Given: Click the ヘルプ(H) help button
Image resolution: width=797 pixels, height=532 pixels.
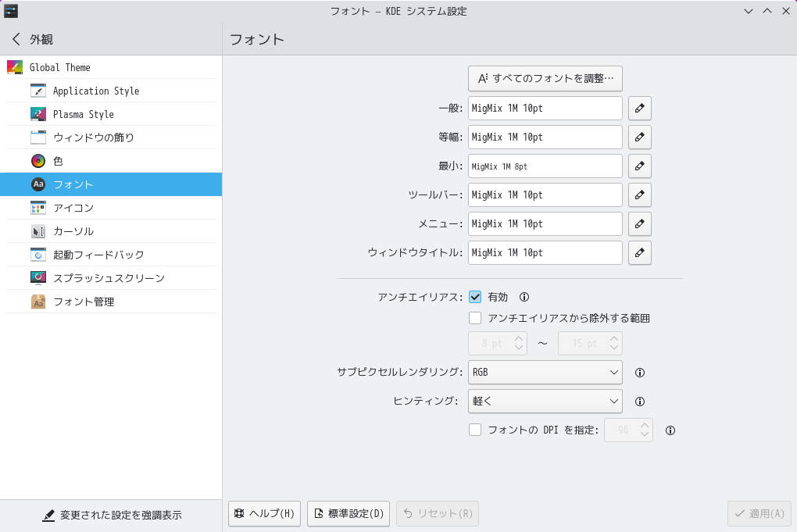Looking at the screenshot, I should click(264, 513).
